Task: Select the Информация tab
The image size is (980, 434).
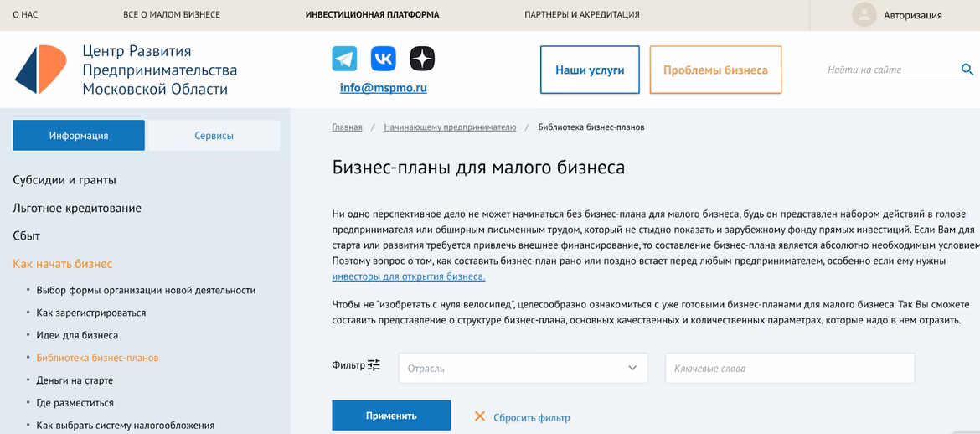Action: click(x=79, y=136)
